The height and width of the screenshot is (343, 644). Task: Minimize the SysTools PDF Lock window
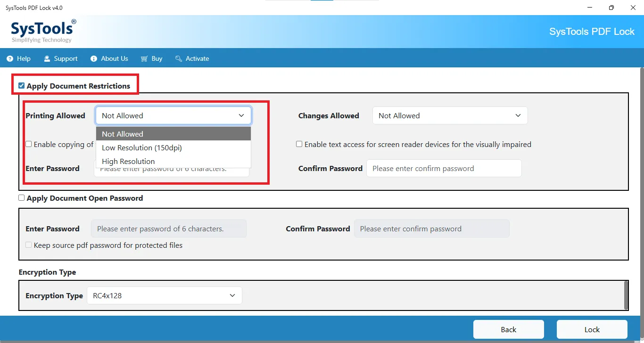[x=590, y=8]
